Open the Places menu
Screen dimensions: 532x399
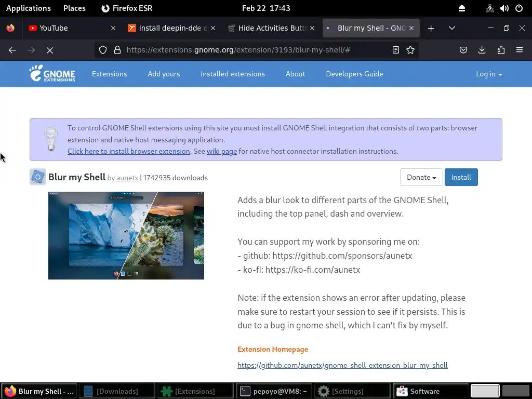click(x=74, y=8)
